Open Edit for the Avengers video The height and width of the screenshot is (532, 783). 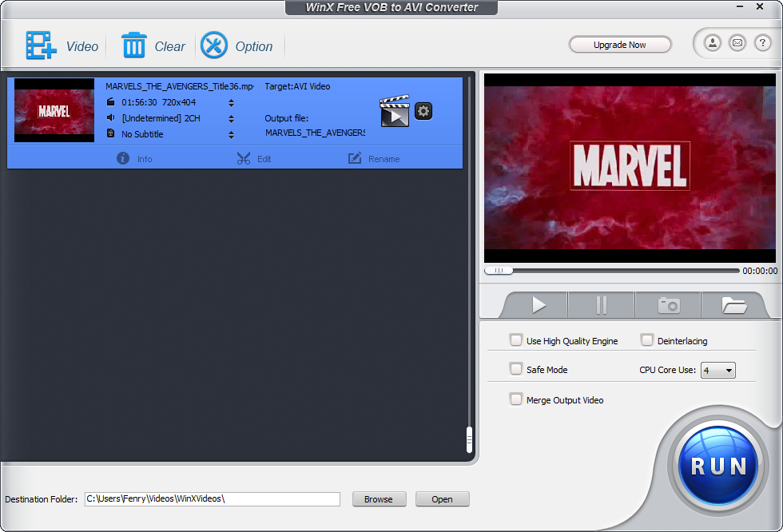click(254, 158)
